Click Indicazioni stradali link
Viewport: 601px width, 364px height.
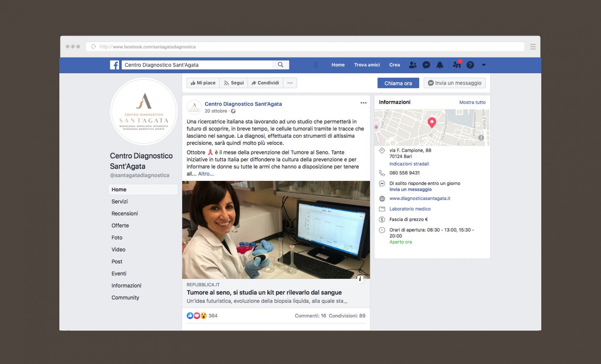point(409,164)
